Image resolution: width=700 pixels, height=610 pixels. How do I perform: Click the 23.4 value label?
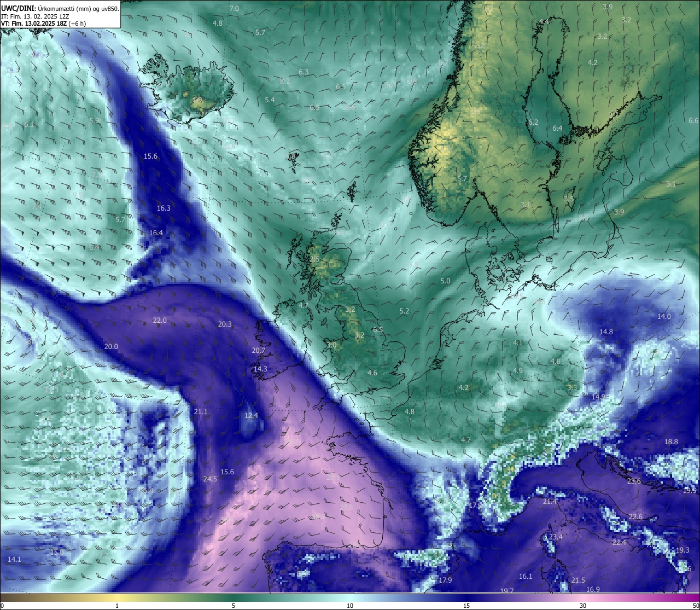[556, 537]
